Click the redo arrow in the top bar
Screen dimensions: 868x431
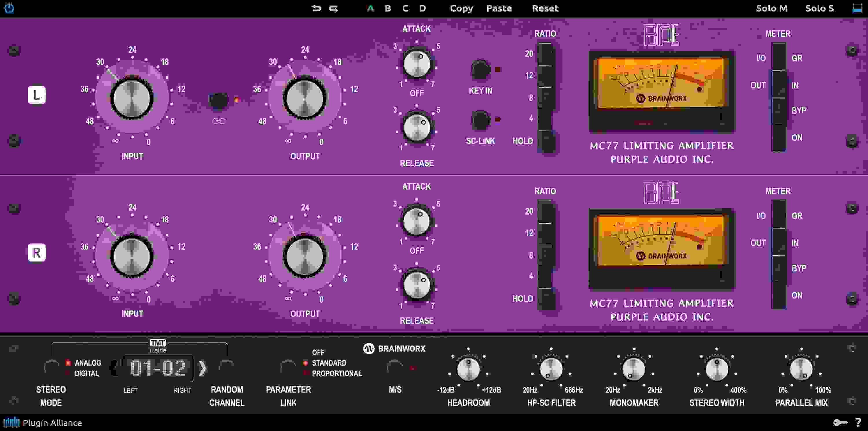point(334,8)
